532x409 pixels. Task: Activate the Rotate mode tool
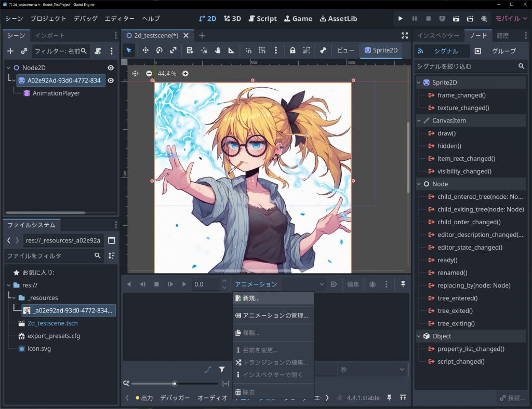pos(159,50)
